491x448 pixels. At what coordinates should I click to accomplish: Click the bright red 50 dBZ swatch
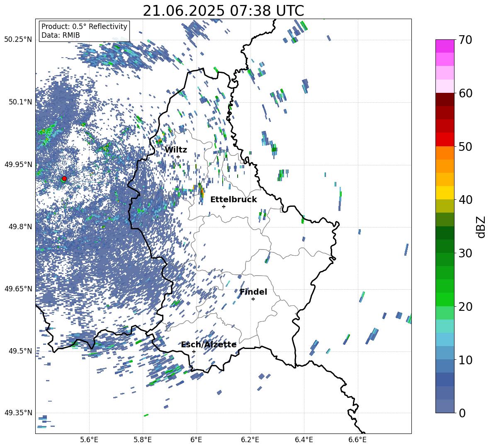(445, 140)
